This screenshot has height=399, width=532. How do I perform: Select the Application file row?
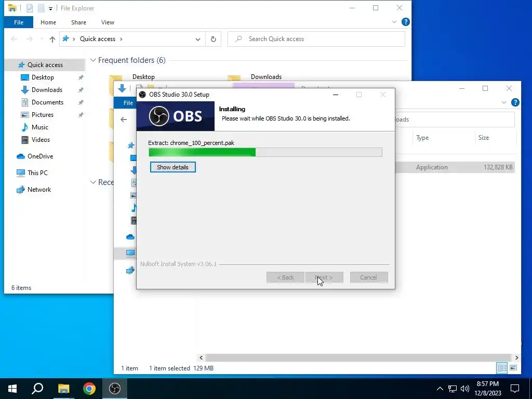[x=455, y=167]
